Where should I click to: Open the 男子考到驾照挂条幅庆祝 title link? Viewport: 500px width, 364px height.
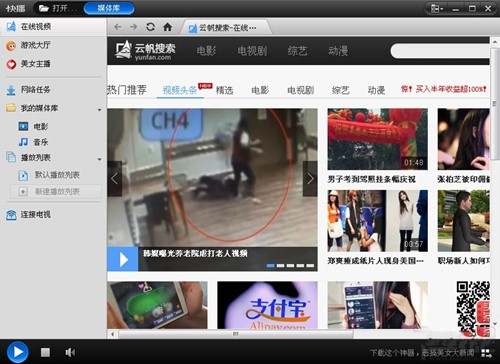[371, 179]
